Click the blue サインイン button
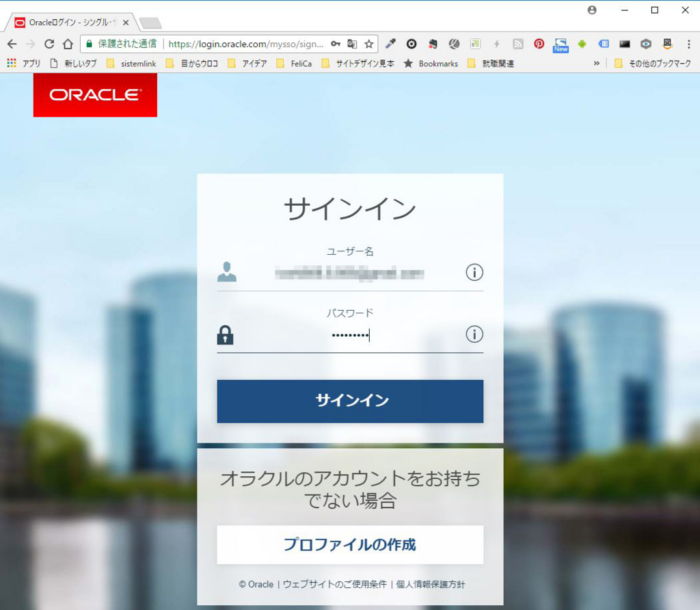 pos(350,401)
